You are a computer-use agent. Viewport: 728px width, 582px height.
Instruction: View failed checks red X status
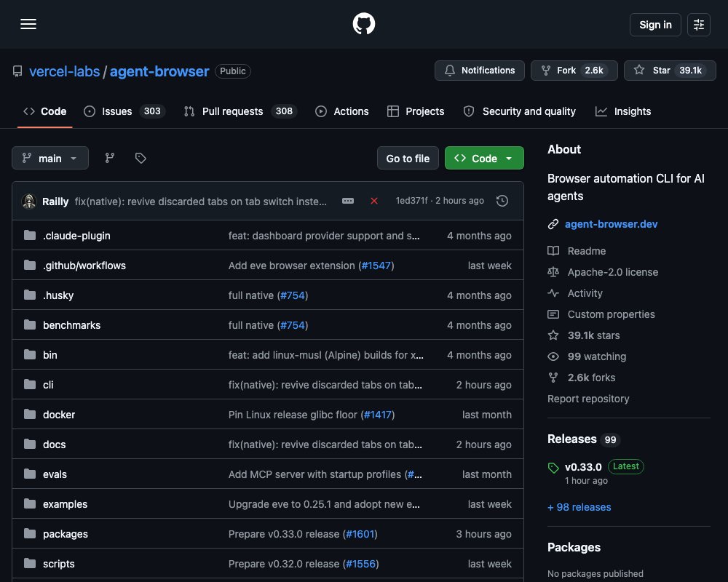point(373,201)
